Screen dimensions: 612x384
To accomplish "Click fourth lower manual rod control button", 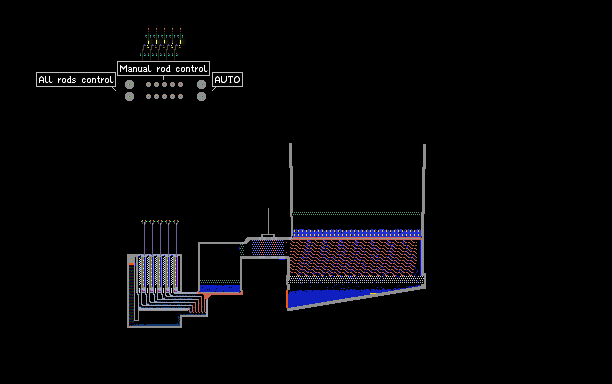I will click(173, 96).
